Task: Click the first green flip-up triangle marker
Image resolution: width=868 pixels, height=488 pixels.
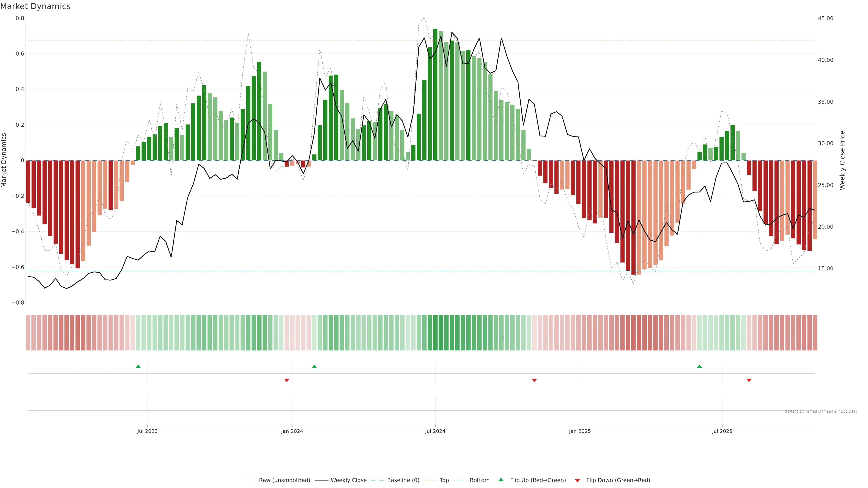Action: coord(138,366)
